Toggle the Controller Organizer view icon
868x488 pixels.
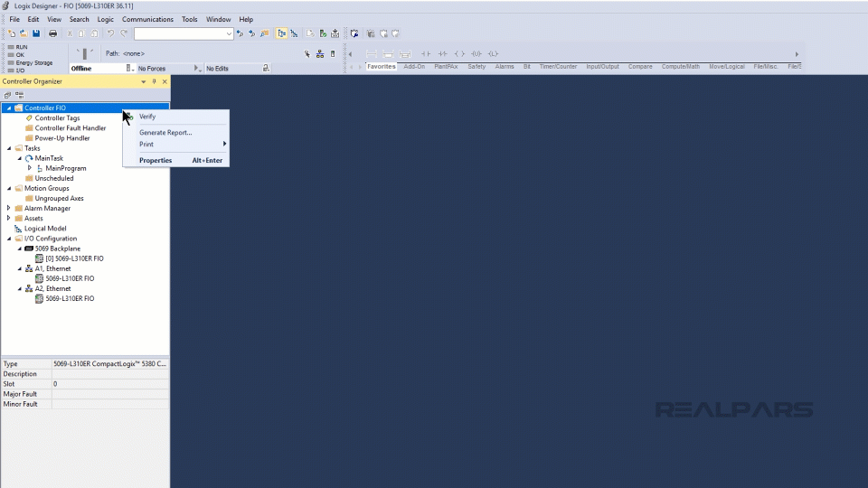282,33
